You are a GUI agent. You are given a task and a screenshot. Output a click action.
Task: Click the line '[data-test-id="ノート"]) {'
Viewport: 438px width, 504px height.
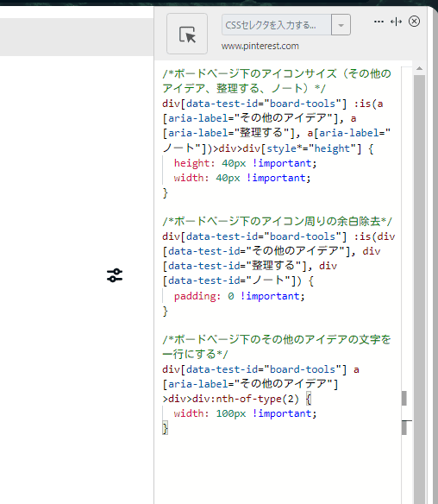pos(238,280)
